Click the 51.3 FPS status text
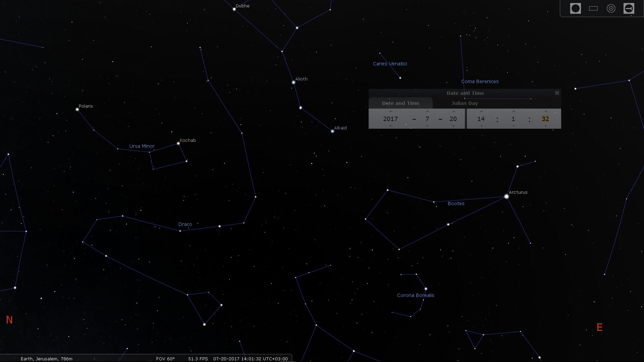644x362 pixels. 198,359
